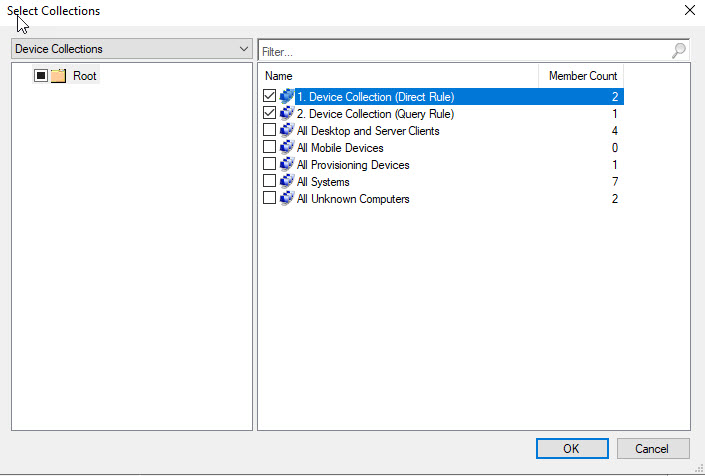Click the Direct Rule device collection icon
705x476 pixels.
[287, 97]
